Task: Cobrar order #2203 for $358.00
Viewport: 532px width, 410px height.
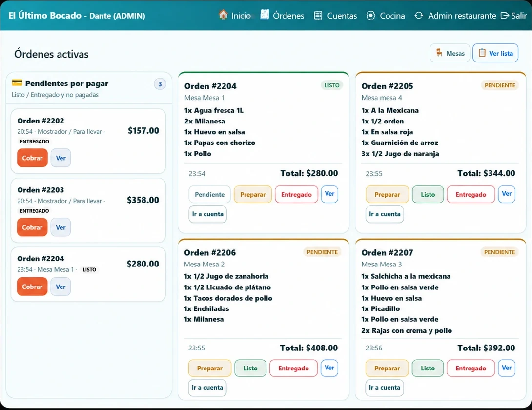Action: tap(32, 227)
